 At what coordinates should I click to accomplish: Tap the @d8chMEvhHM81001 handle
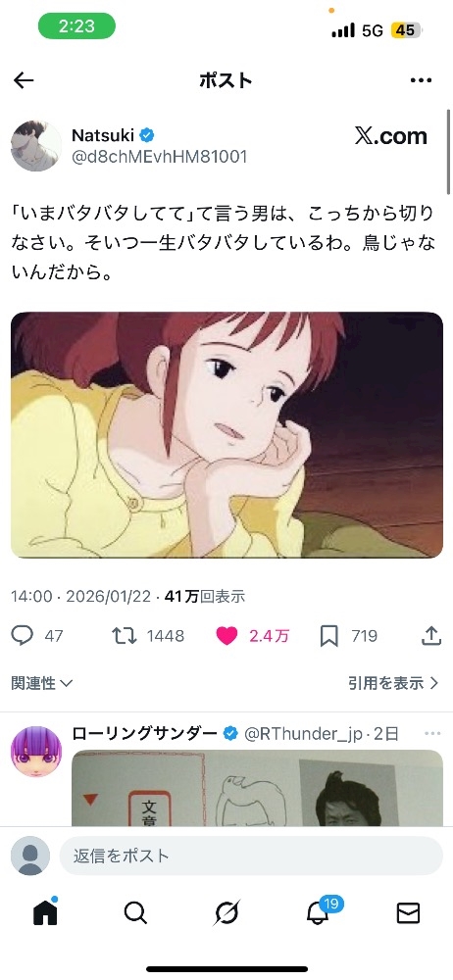tap(160, 156)
